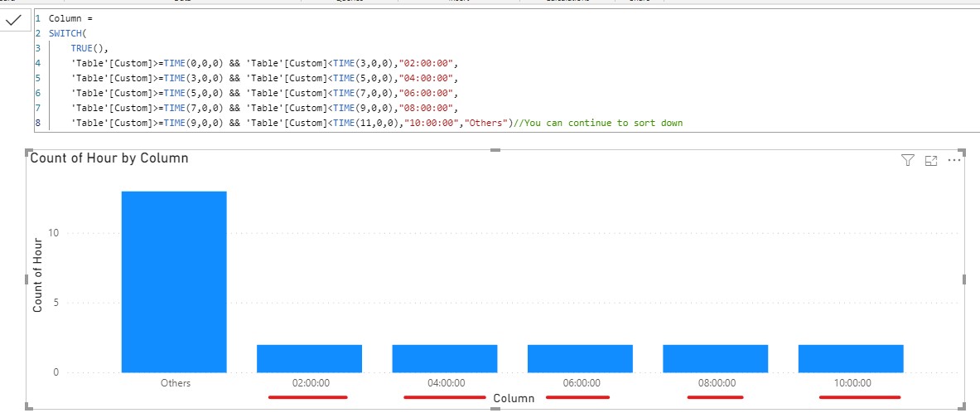Viewport: 980px width, 413px height.
Task: Place cursor on the TRUE(), line
Action: (90, 48)
